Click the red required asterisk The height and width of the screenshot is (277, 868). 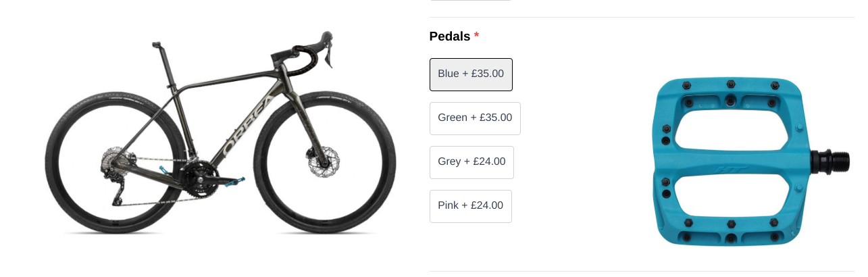coord(476,36)
